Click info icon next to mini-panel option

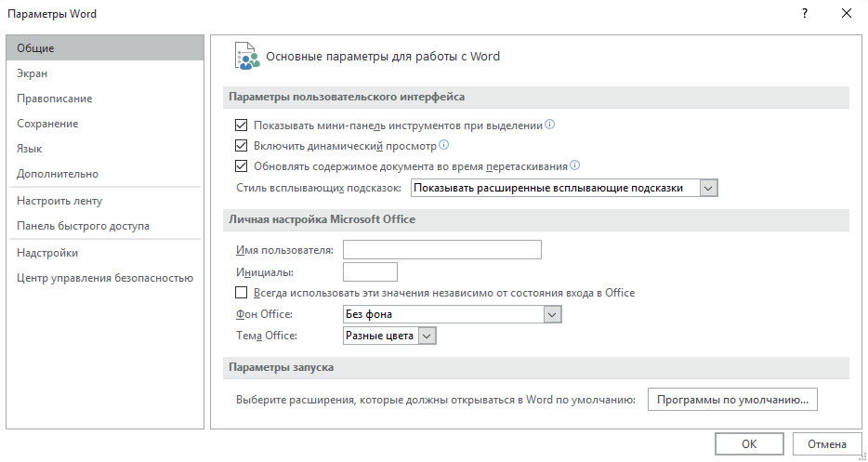pos(550,125)
